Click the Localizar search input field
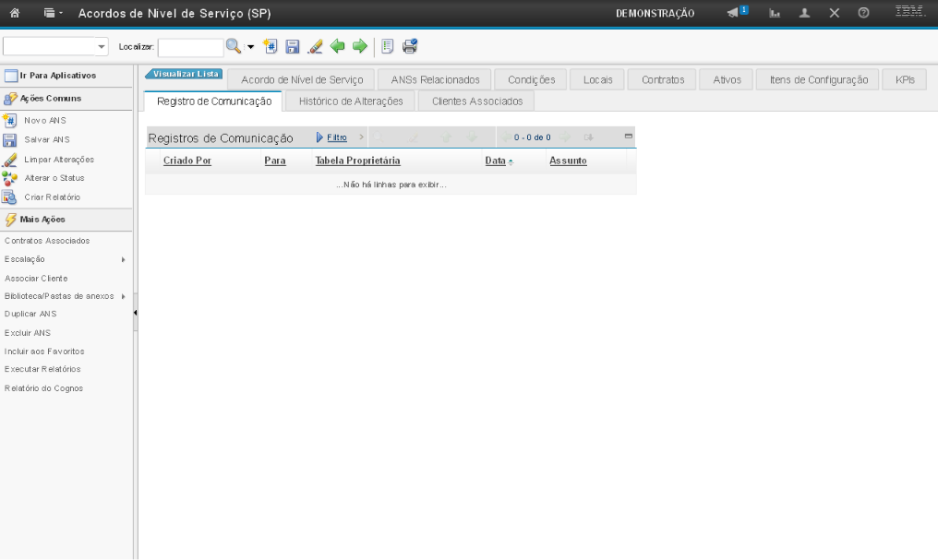The image size is (938, 560). pyautogui.click(x=190, y=46)
